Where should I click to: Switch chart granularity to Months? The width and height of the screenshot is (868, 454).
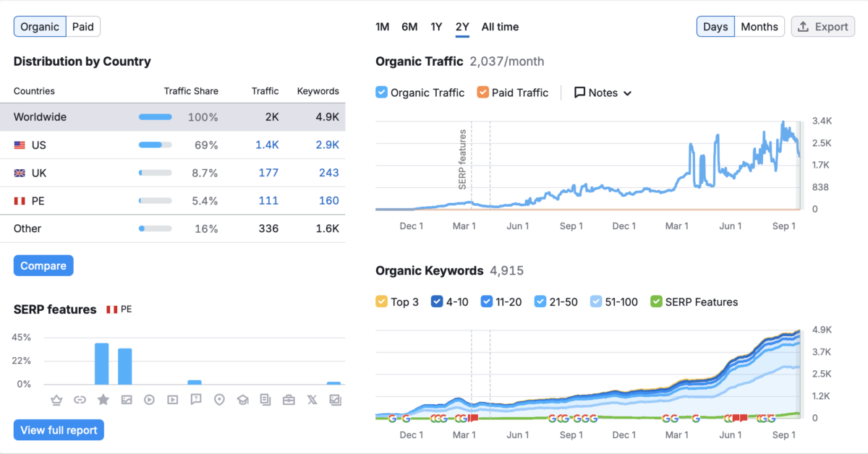pyautogui.click(x=759, y=27)
